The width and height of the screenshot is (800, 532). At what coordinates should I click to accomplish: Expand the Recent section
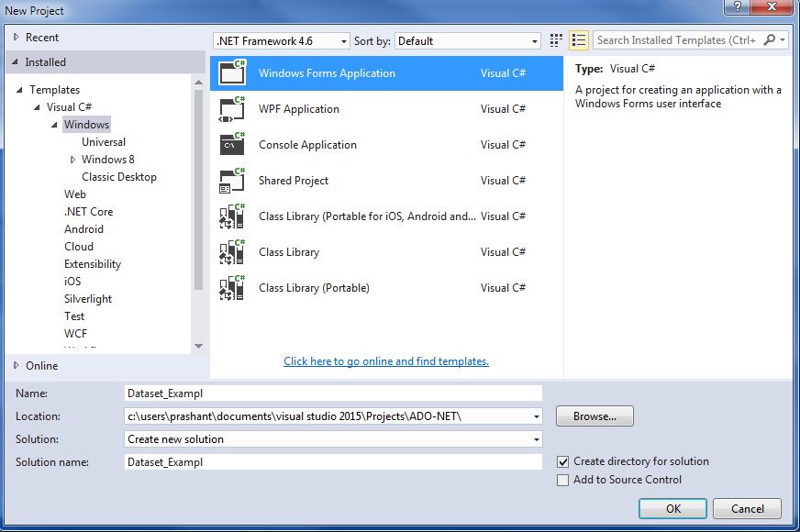pos(17,37)
